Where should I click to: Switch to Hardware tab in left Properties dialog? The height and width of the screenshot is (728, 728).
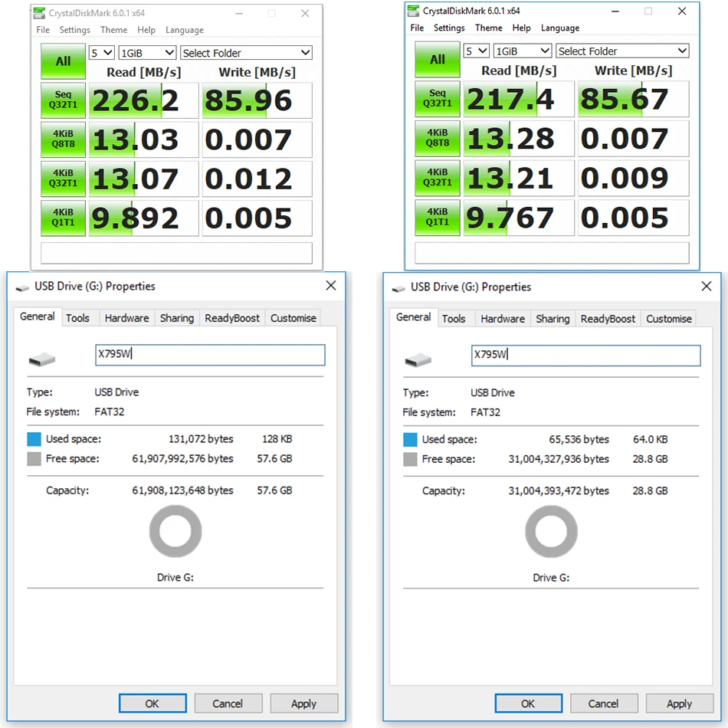126,318
